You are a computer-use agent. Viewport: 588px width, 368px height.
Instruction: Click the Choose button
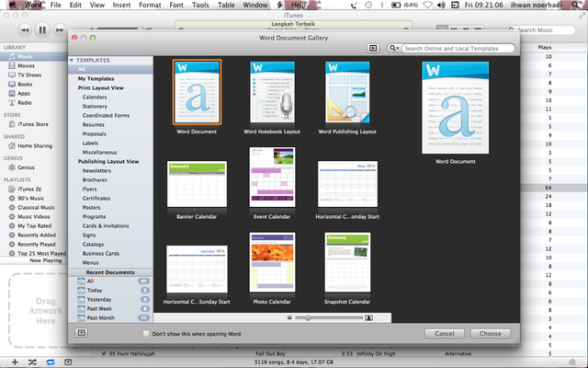[490, 333]
